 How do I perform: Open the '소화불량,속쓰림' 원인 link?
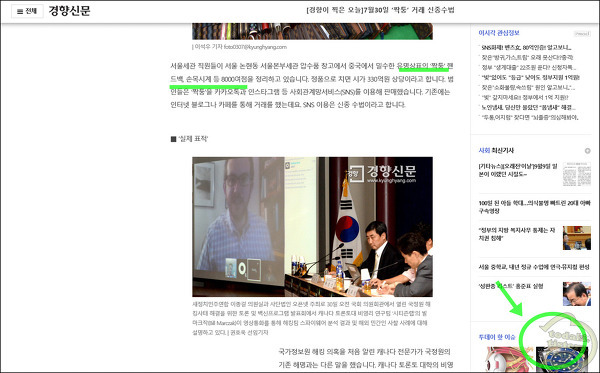tap(528, 87)
